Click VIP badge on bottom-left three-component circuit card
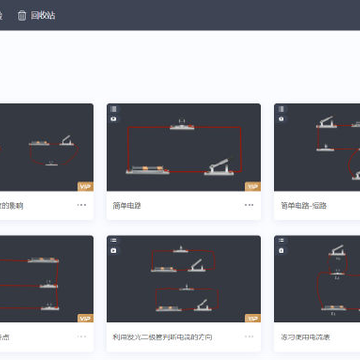The width and height of the screenshot is (360, 360). pyautogui.click(x=85, y=318)
